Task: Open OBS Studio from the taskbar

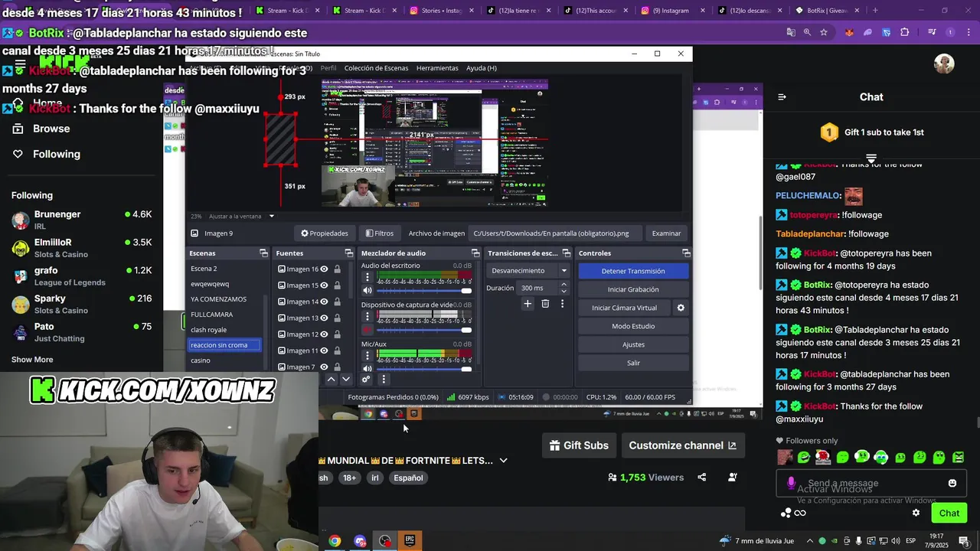Action: click(x=384, y=540)
